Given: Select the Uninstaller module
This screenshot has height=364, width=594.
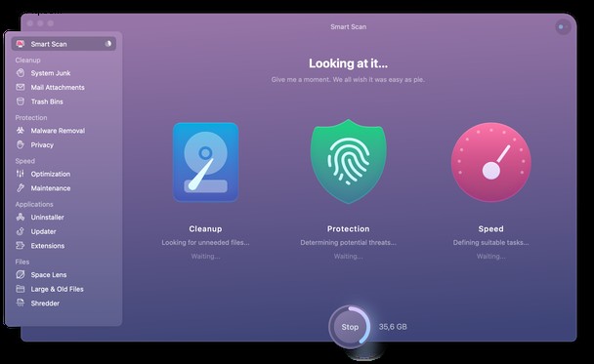Looking at the screenshot, I should 47,218.
